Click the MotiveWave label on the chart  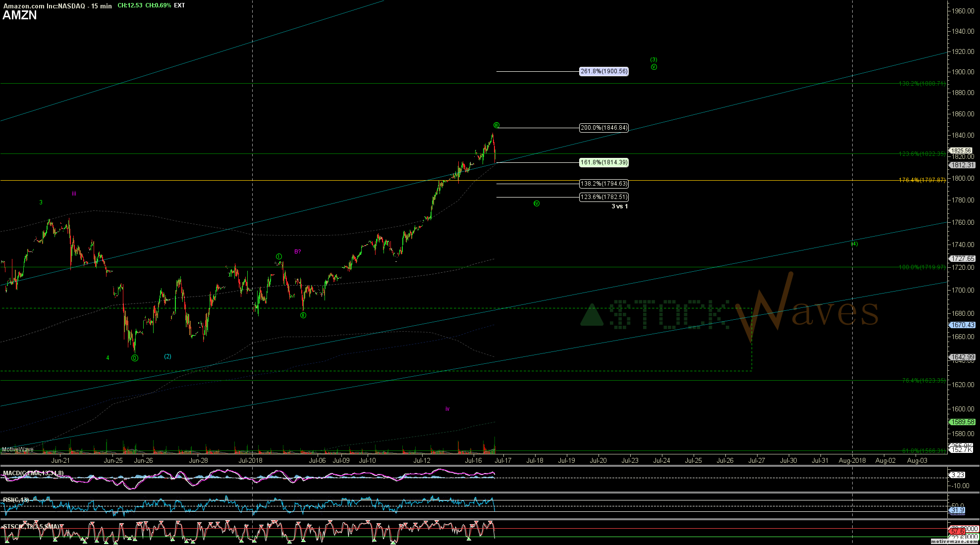tap(18, 449)
